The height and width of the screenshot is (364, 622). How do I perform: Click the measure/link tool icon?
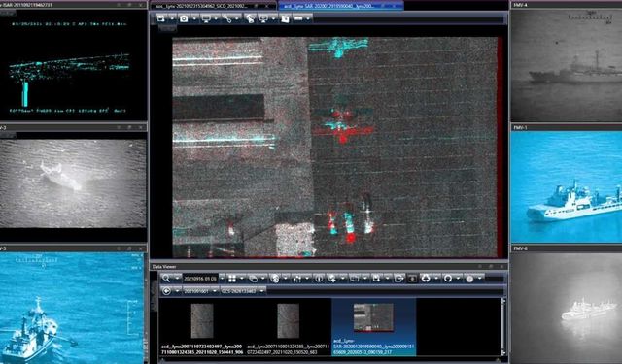coord(227,18)
